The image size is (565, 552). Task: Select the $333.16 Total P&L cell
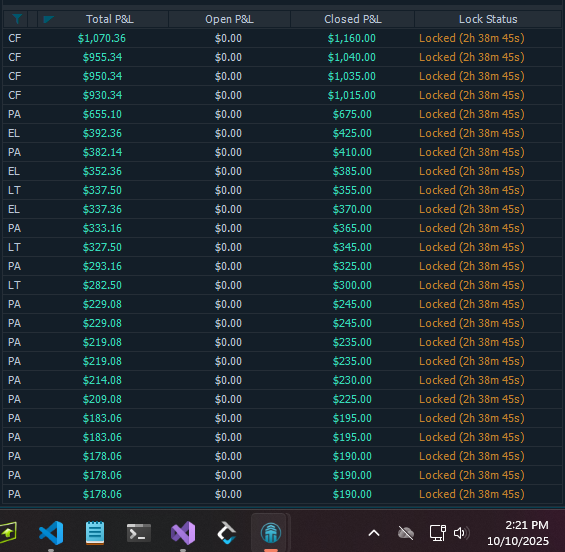click(x=102, y=228)
